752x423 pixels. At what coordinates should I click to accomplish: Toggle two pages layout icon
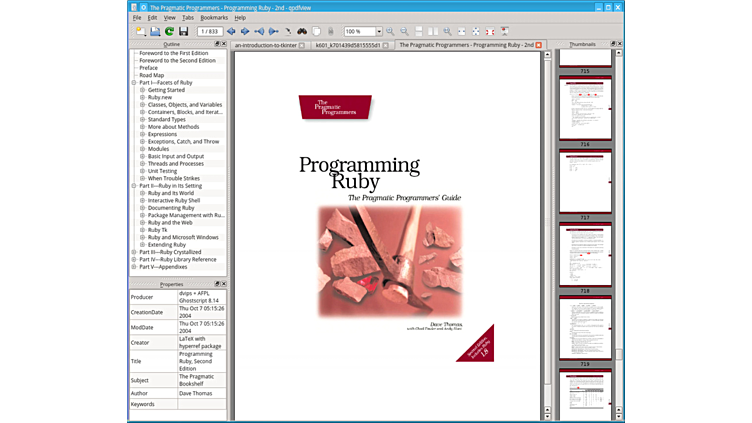(433, 32)
